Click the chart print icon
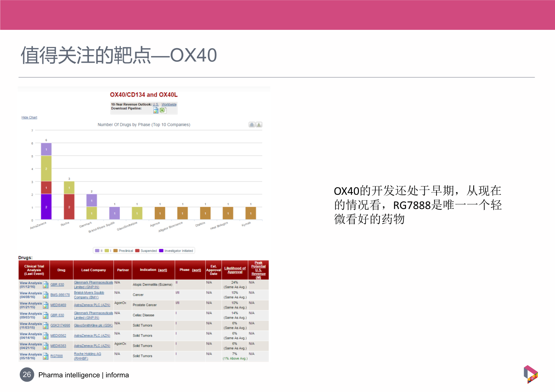The image size is (555, 392). point(252,125)
